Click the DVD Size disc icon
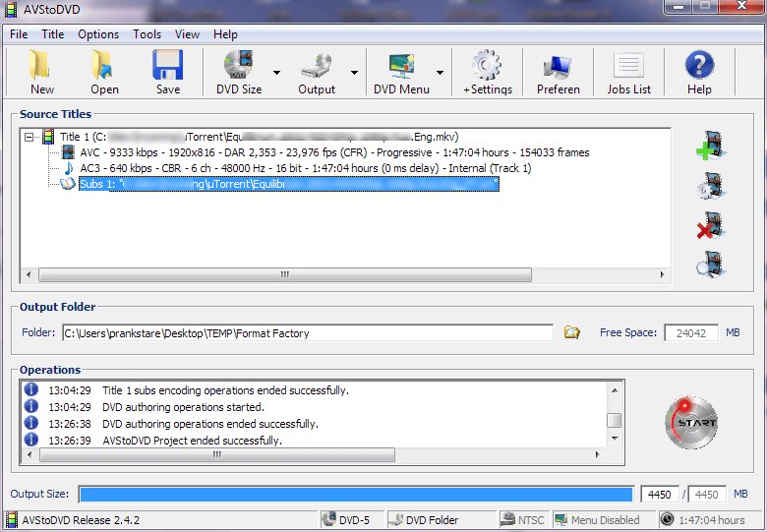Image resolution: width=767 pixels, height=532 pixels. (x=238, y=65)
